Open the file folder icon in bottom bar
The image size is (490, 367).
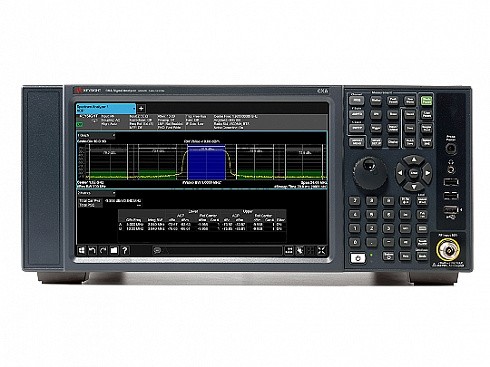coord(114,250)
